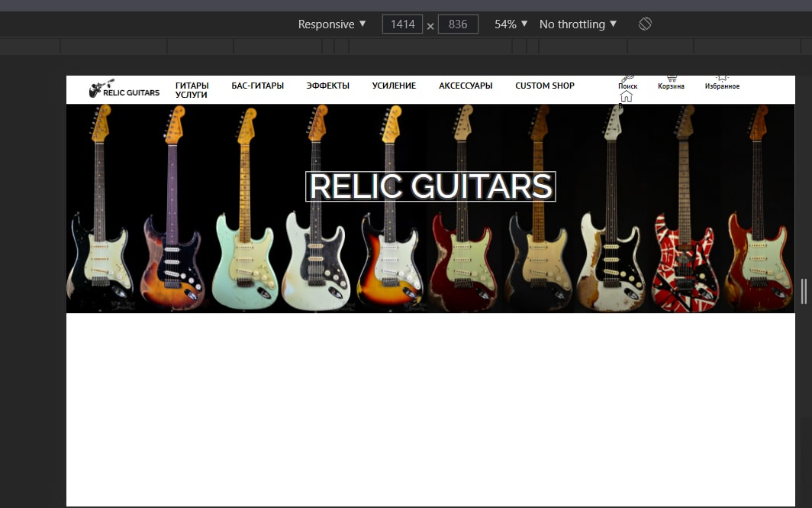
Task: Open the Корзина cart icon
Action: point(672,78)
